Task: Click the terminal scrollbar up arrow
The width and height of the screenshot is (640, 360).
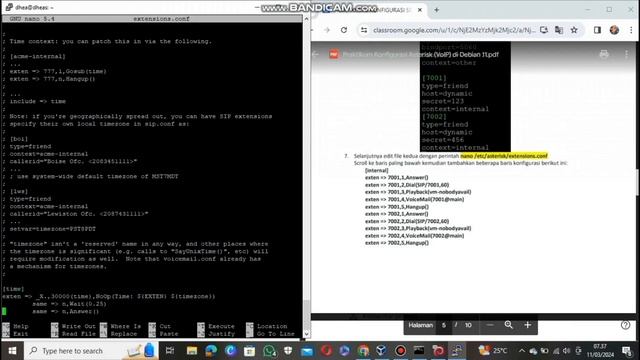Action: [x=307, y=19]
